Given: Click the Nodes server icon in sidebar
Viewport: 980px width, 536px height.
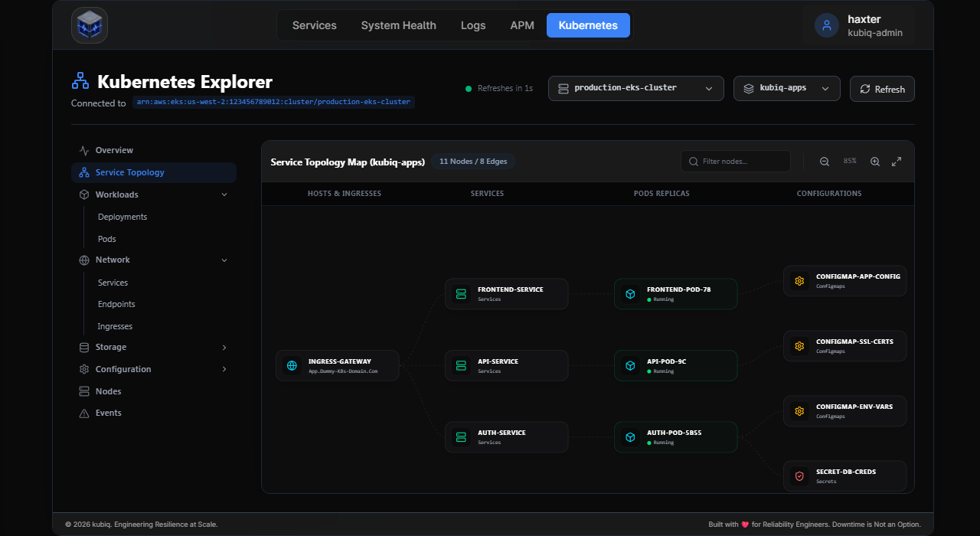Looking at the screenshot, I should [84, 391].
